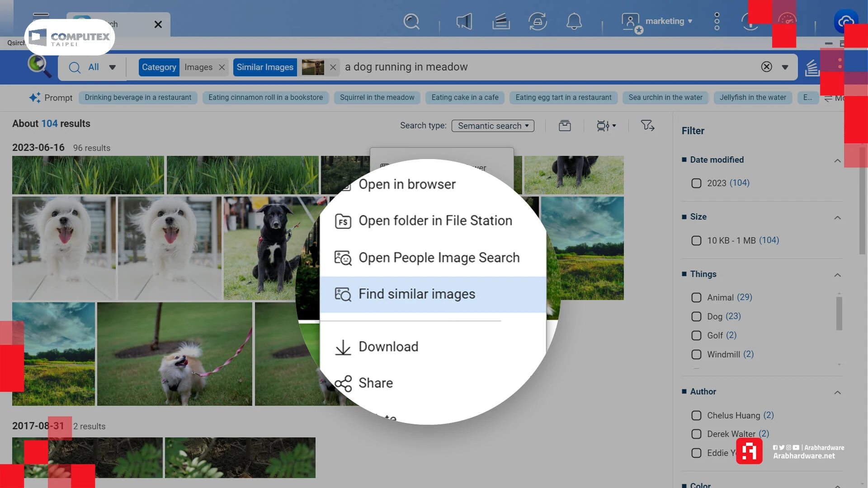The height and width of the screenshot is (488, 868).
Task: Click the Similar Images tag
Action: pyautogui.click(x=265, y=67)
